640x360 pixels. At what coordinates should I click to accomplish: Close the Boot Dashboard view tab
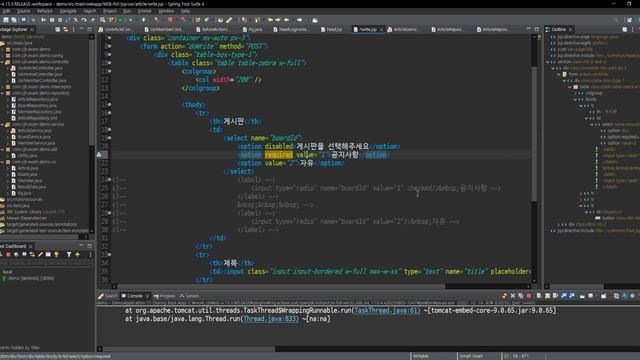(x=31, y=246)
